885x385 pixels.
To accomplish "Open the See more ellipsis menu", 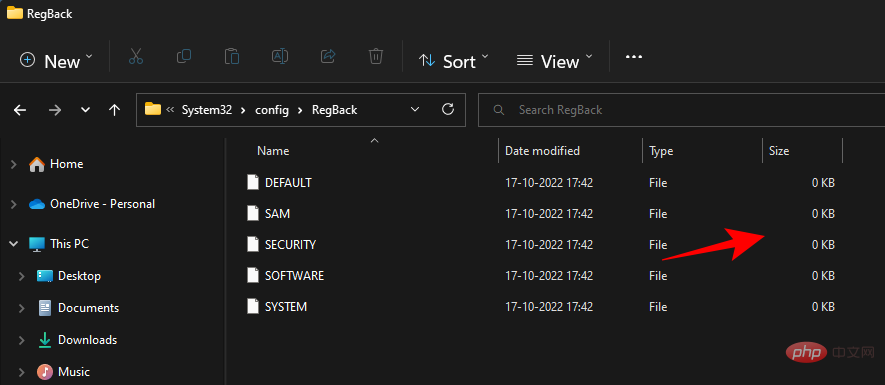I will pos(634,57).
